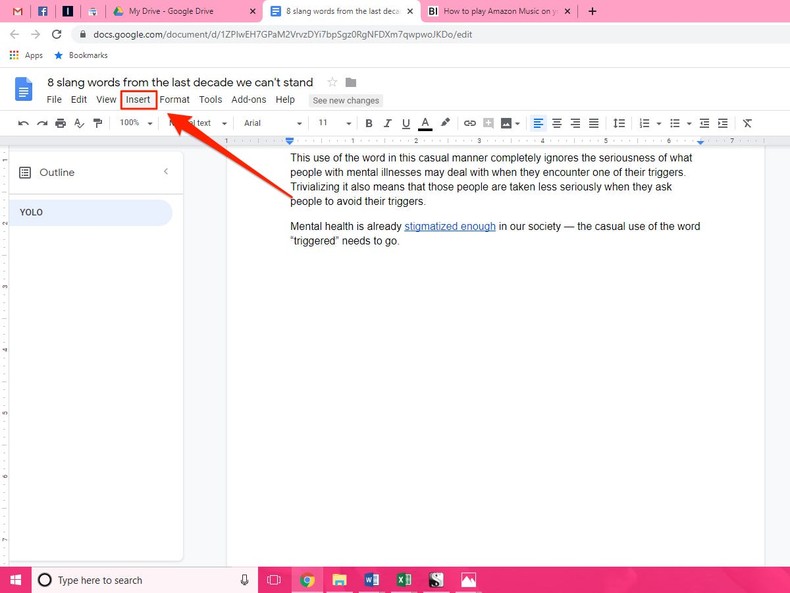
Task: Open the Arial font dropdown
Action: [x=272, y=123]
